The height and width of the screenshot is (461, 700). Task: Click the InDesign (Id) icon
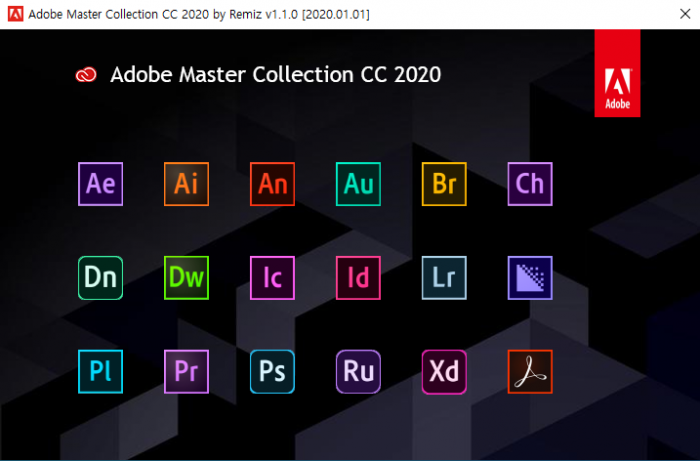(x=358, y=278)
